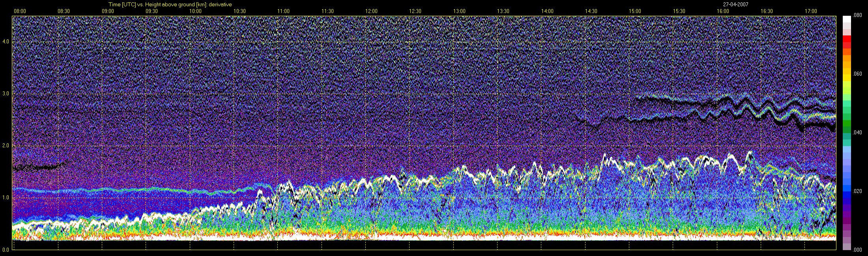Viewport: 868px width, 256px height.
Task: Click the 0.0 km height label
Action: 6,249
